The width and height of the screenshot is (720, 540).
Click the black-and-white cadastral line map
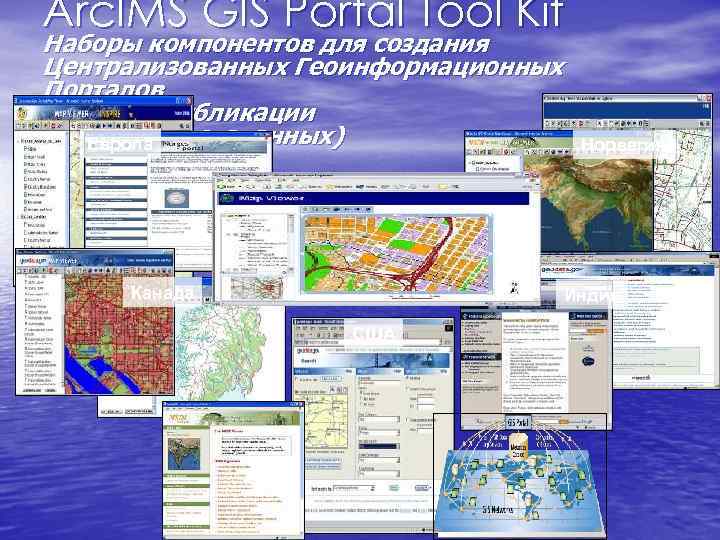682,189
